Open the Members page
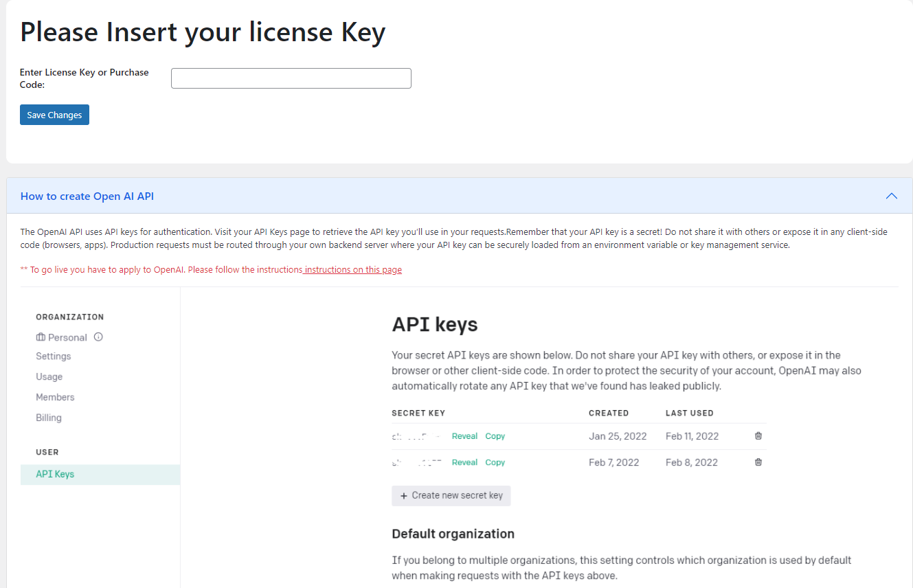 point(55,396)
